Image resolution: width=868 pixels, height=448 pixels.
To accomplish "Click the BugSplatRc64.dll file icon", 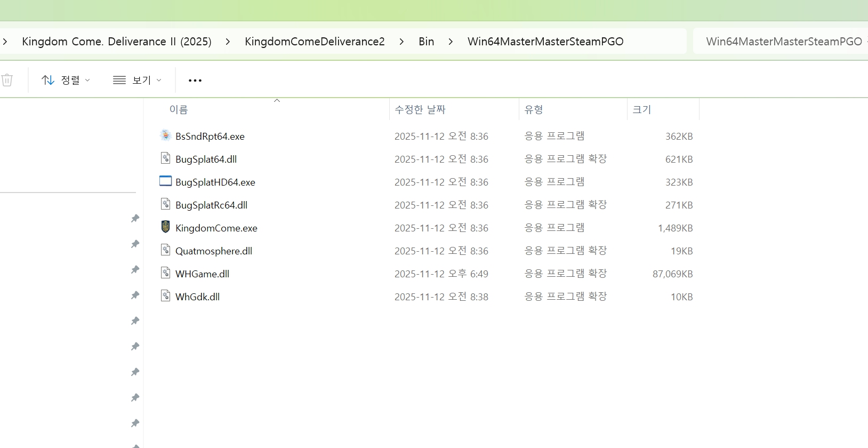I will [x=165, y=204].
